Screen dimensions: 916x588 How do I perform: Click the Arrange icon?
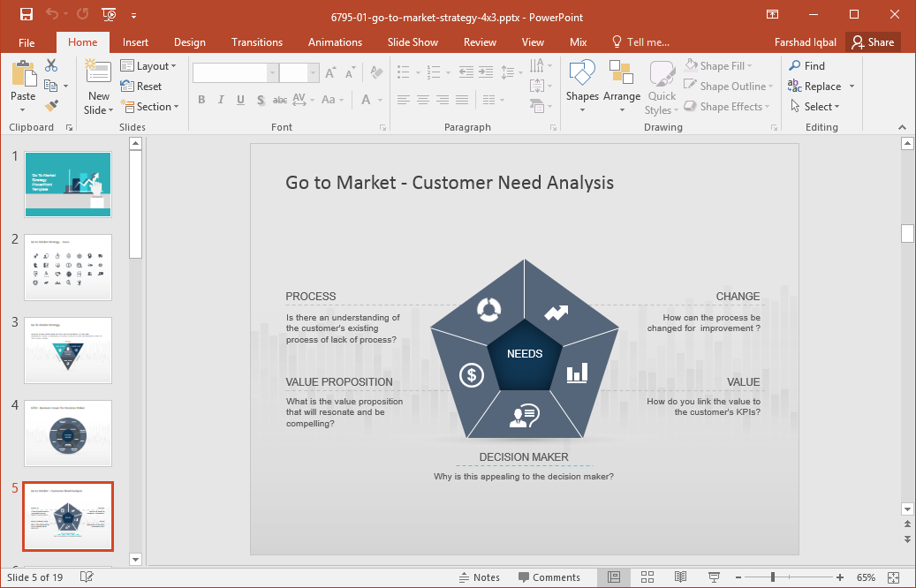click(x=622, y=87)
